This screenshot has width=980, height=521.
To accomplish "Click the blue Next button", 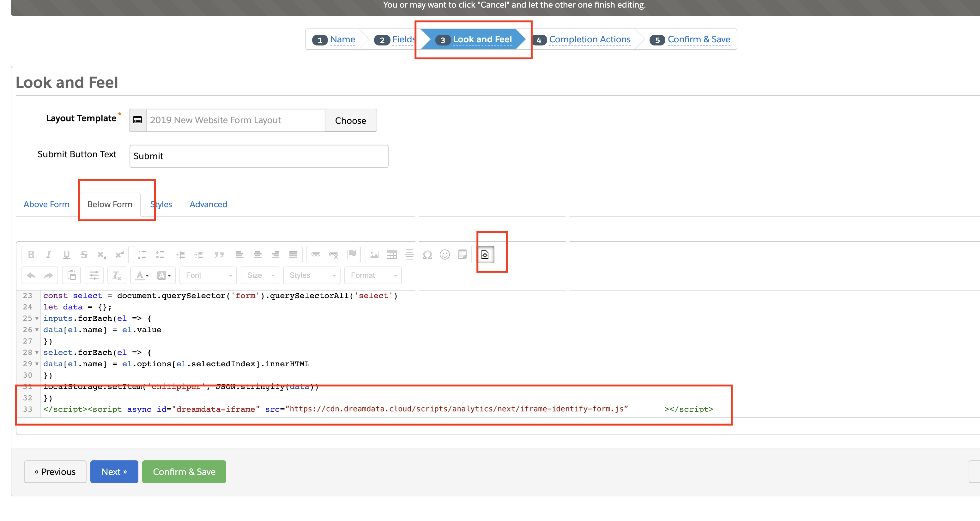I will tap(114, 471).
